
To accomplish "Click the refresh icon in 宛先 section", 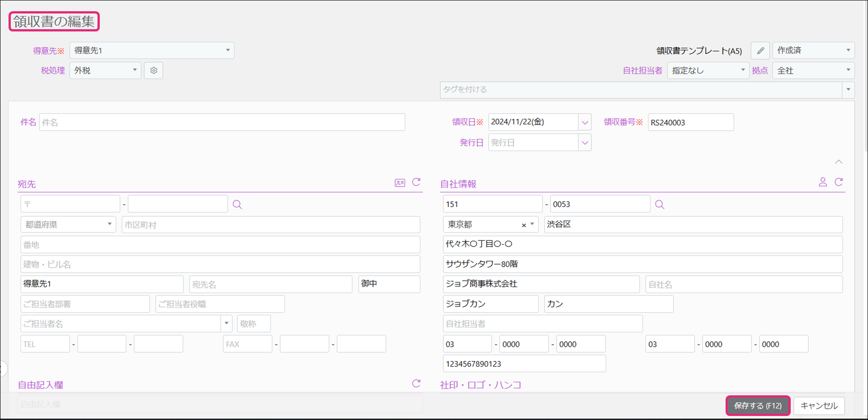I will click(416, 182).
